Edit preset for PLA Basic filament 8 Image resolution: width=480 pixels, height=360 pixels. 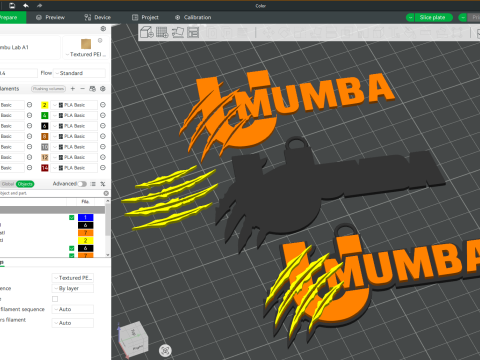[x=103, y=136]
